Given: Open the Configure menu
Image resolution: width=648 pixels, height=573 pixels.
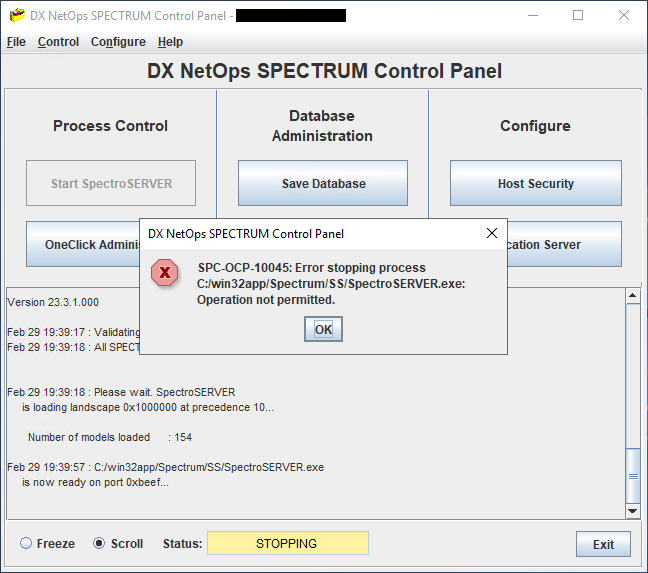Looking at the screenshot, I should click(118, 42).
